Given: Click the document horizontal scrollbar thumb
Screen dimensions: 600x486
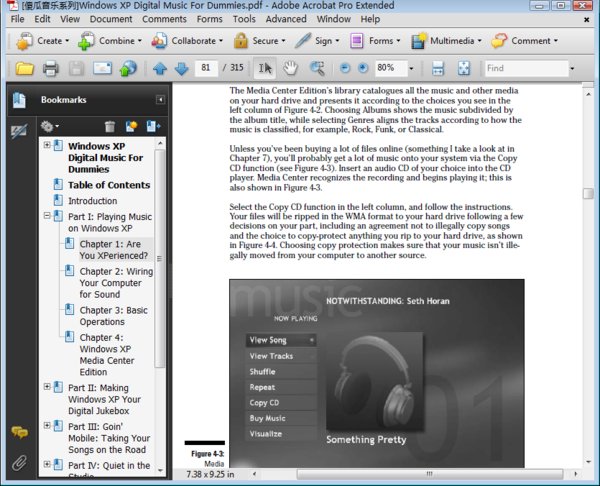Looking at the screenshot, I should 430,474.
